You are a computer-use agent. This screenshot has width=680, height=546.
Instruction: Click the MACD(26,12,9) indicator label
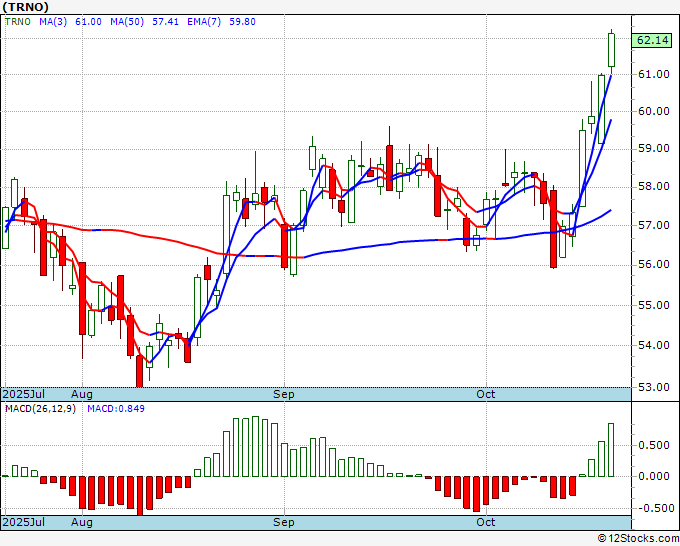tap(40, 409)
